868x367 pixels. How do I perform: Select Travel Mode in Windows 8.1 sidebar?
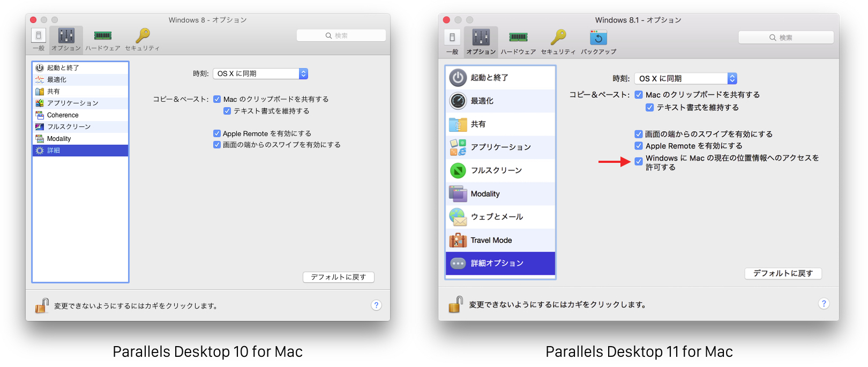tap(500, 241)
